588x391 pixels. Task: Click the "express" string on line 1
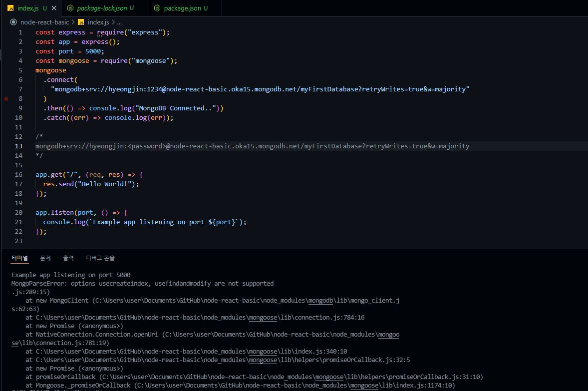click(x=145, y=32)
